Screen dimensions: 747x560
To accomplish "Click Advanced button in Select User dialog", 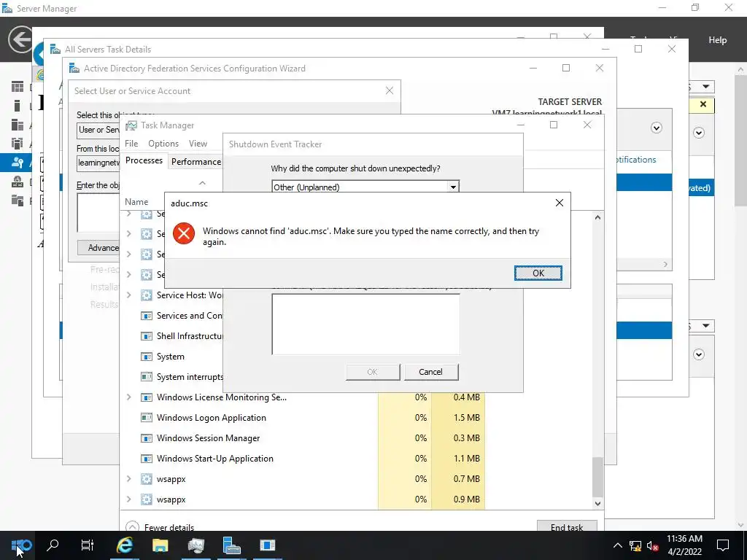I will click(99, 248).
